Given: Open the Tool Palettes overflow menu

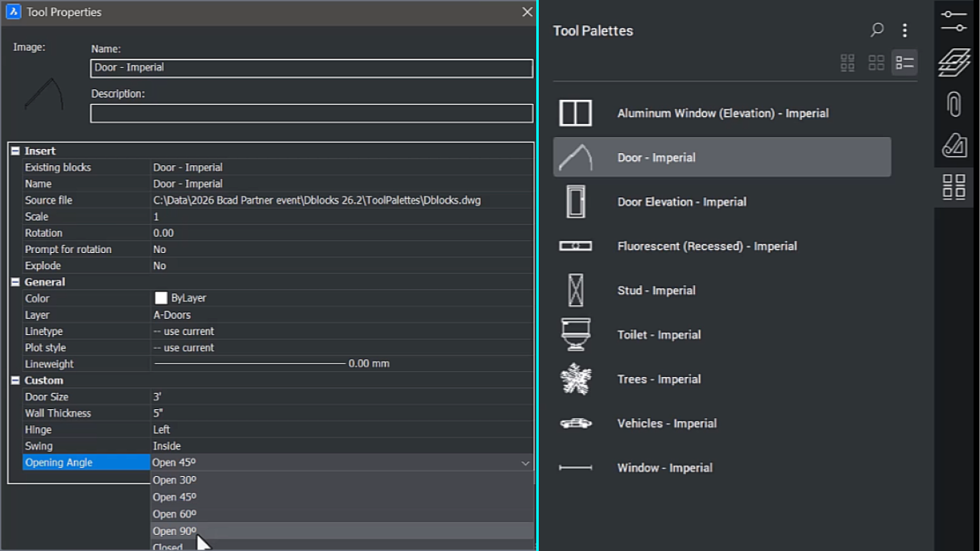Looking at the screenshot, I should tap(904, 29).
